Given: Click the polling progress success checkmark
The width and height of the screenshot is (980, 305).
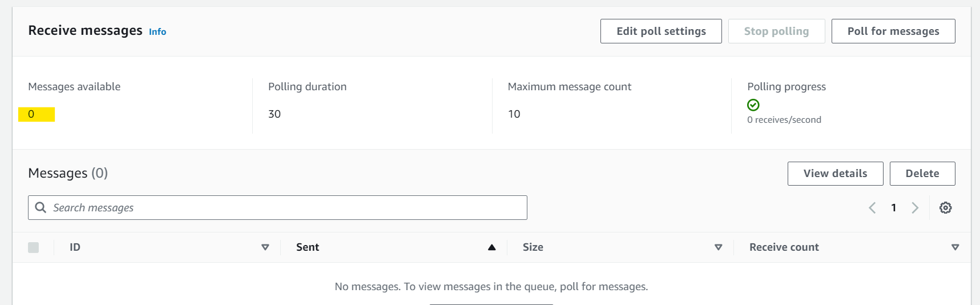Looking at the screenshot, I should pos(753,105).
